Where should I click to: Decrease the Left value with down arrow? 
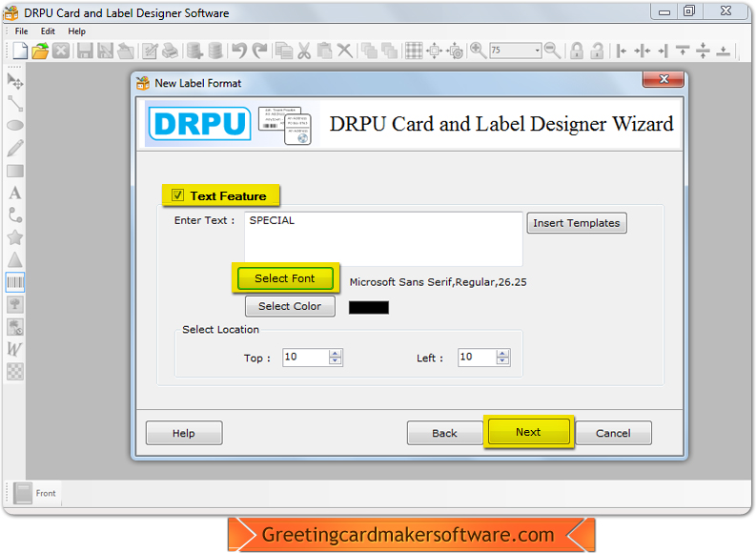(502, 361)
